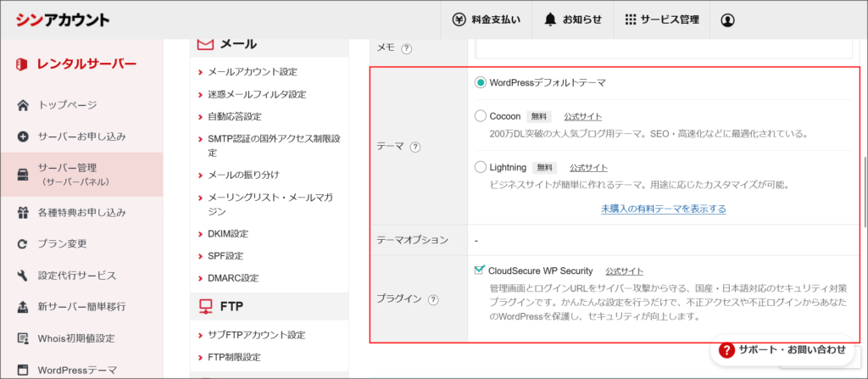
Task: Click the upload icon beside 新サーバー簡単移行
Action: point(23,306)
